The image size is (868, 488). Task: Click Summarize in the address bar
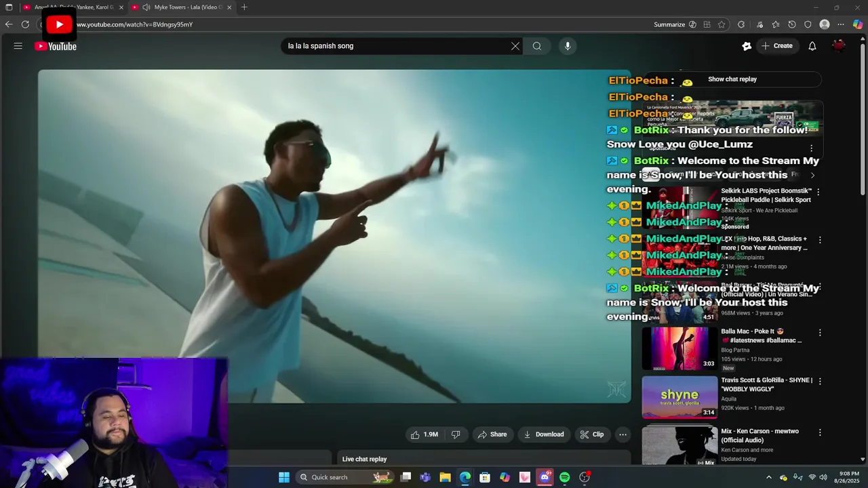pos(675,24)
